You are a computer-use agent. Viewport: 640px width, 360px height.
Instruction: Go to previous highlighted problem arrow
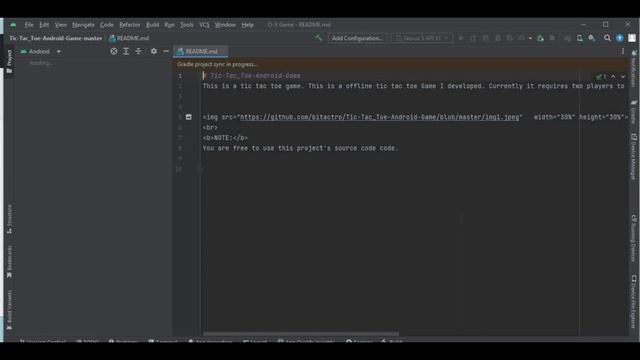(613, 76)
